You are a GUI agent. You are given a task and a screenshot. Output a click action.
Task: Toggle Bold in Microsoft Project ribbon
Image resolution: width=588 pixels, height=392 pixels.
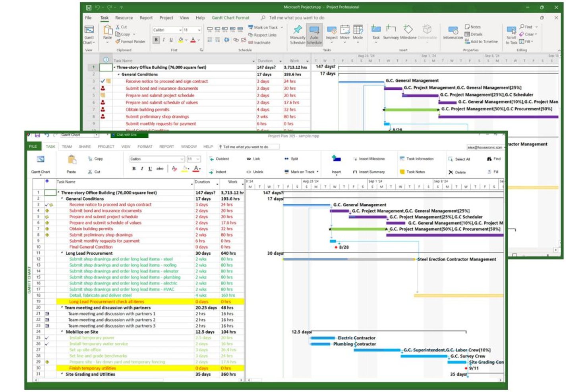point(156,40)
